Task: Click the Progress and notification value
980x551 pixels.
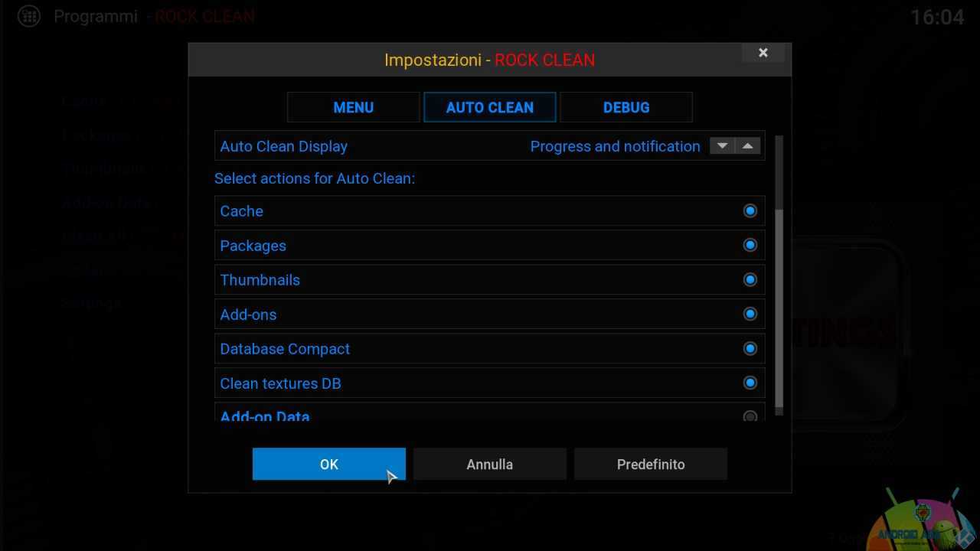Action: [x=616, y=146]
